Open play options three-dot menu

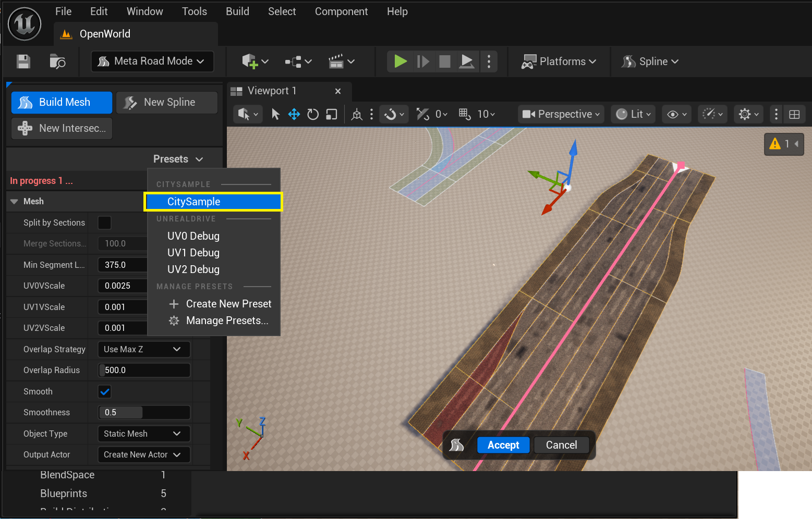tap(489, 61)
